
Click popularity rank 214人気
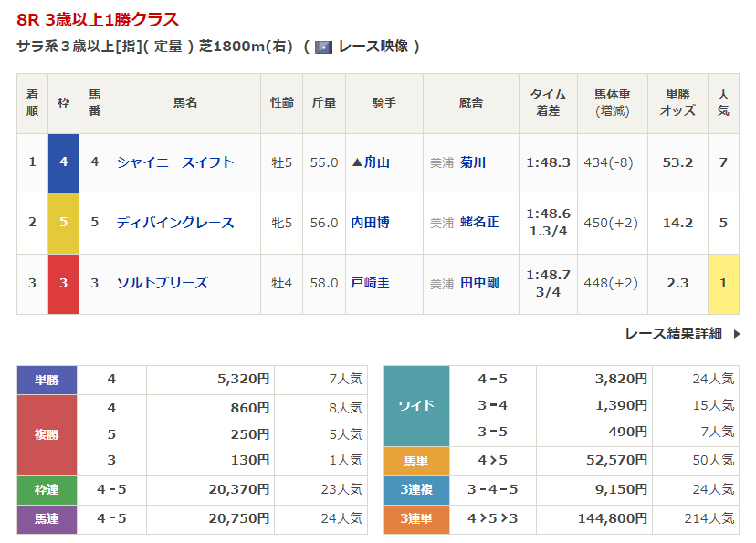pos(709,518)
